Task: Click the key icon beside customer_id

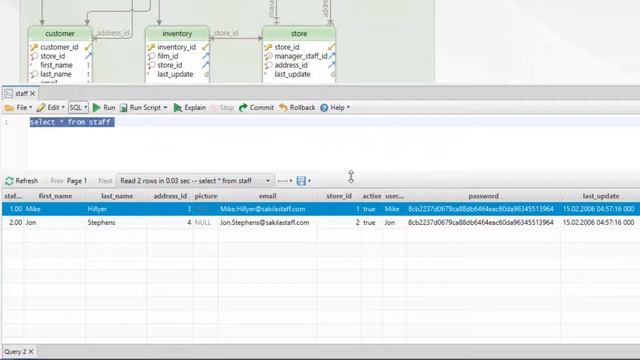Action: click(34, 47)
